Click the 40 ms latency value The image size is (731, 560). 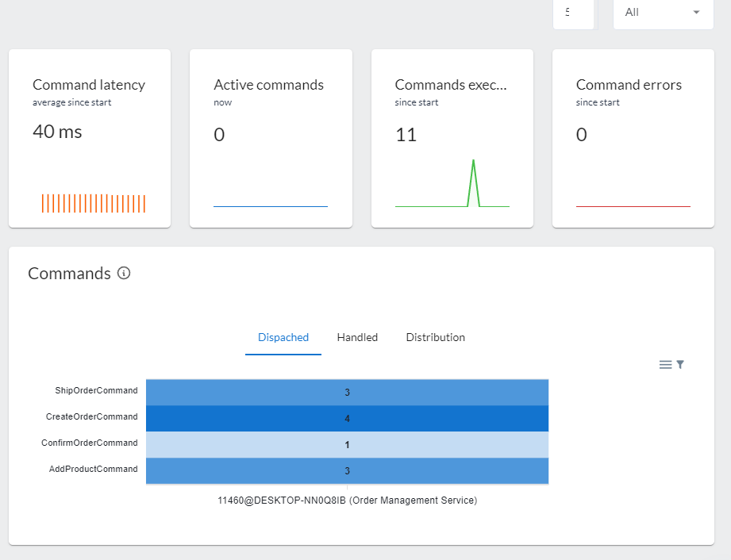tap(57, 132)
